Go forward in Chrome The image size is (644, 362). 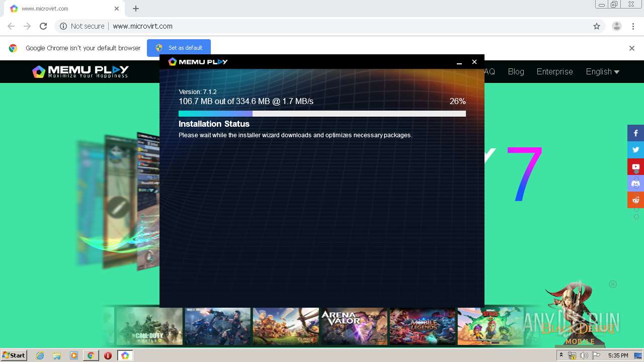click(x=27, y=26)
